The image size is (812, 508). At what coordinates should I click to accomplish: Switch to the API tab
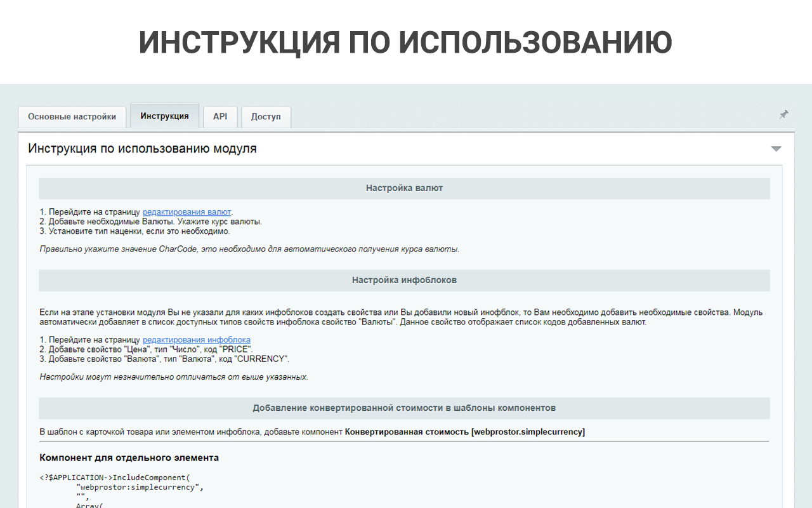point(220,117)
